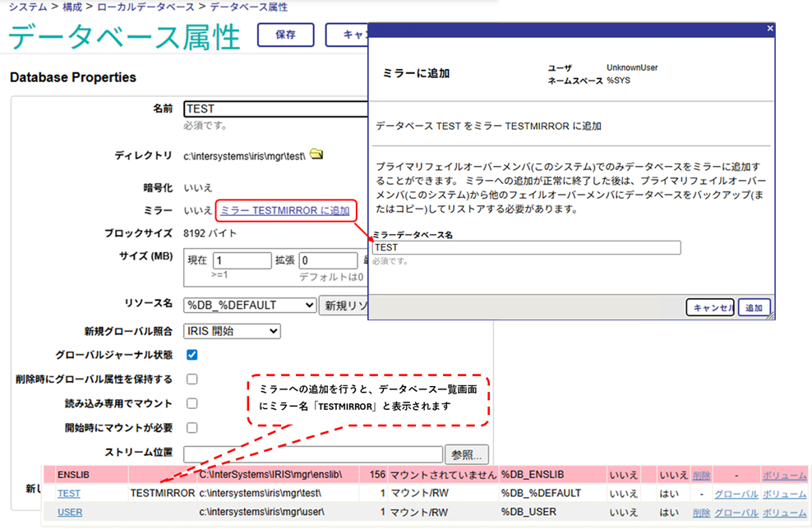Click 追加 button in mirror dialog
812x529 pixels.
pyautogui.click(x=754, y=307)
